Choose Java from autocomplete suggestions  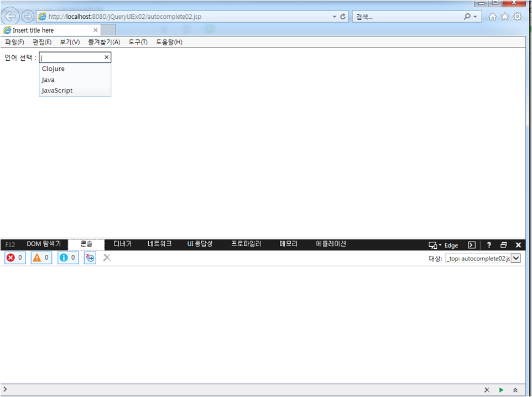click(75, 80)
